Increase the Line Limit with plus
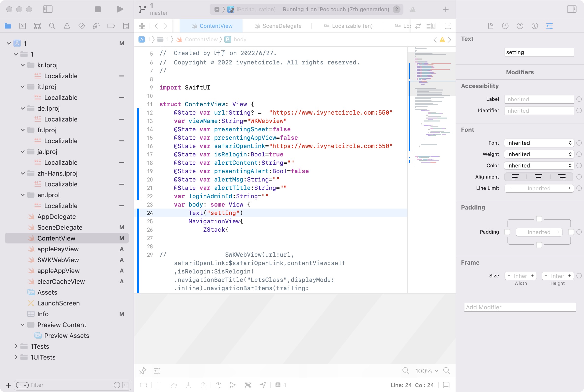 coord(569,188)
